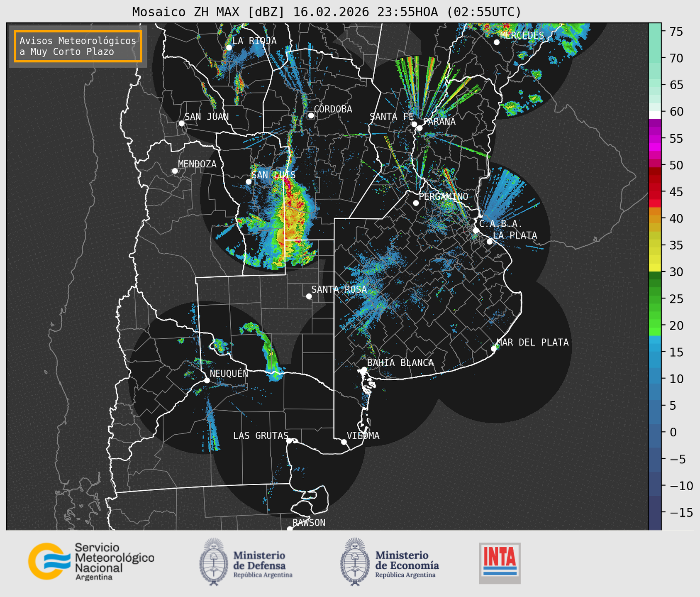The image size is (700, 597).
Task: Click the Ministerio de Economía crest
Action: (x=355, y=562)
